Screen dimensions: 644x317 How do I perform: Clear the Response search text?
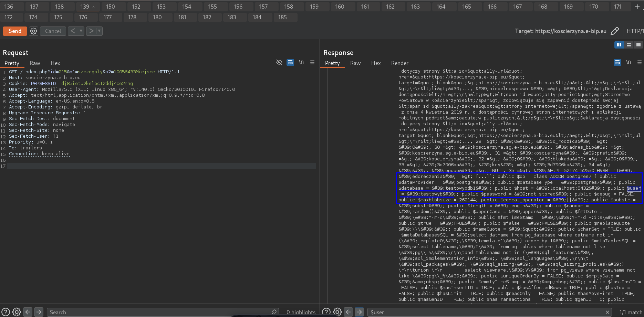pos(607,312)
